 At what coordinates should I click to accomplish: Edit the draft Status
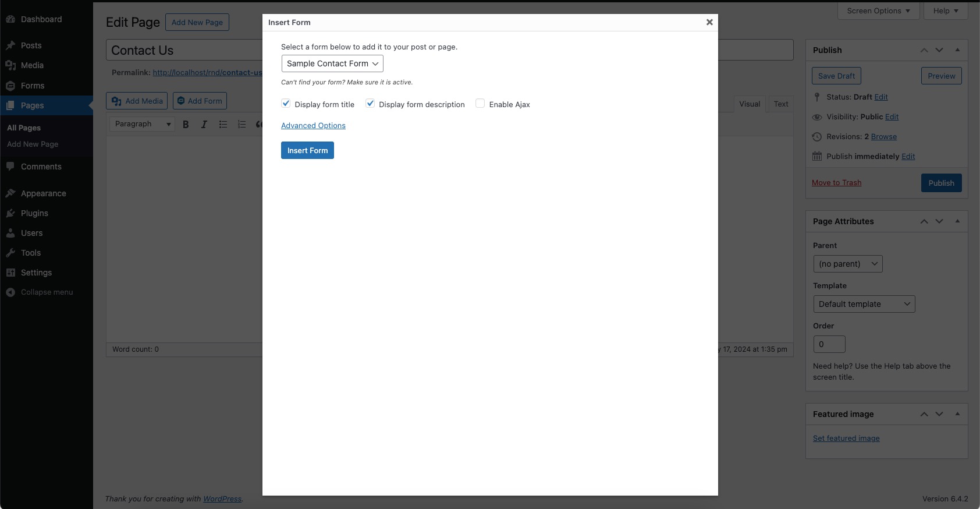click(x=881, y=97)
